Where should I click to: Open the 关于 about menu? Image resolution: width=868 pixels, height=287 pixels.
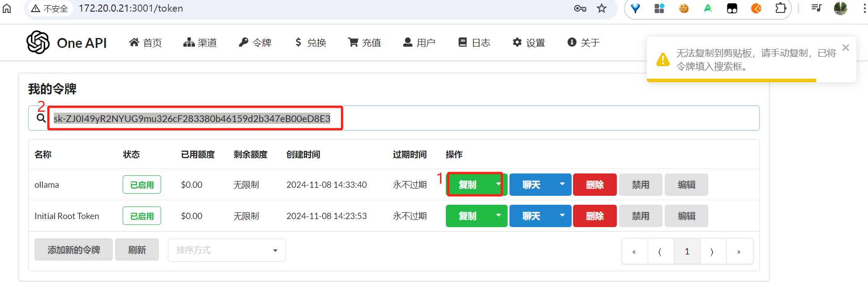[x=583, y=42]
